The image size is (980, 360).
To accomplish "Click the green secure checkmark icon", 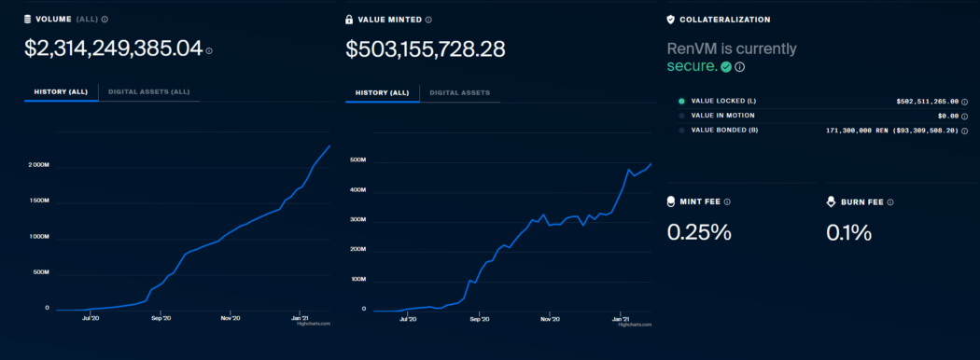I will [725, 67].
